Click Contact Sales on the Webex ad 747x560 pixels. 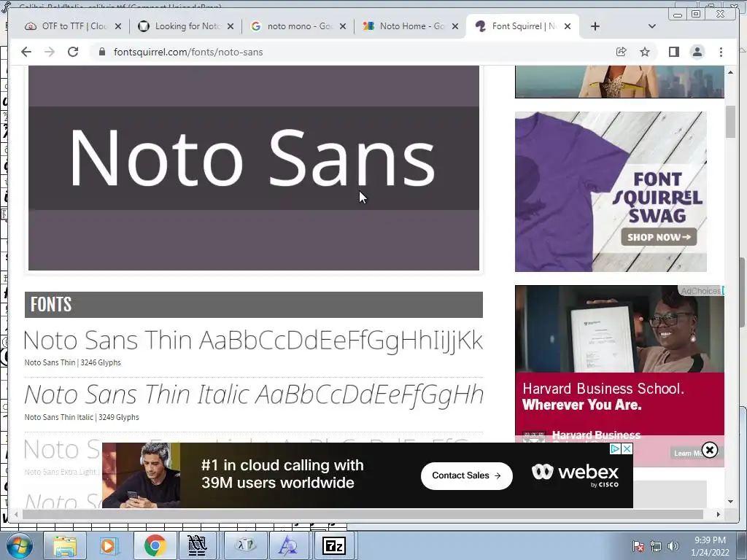pyautogui.click(x=466, y=475)
